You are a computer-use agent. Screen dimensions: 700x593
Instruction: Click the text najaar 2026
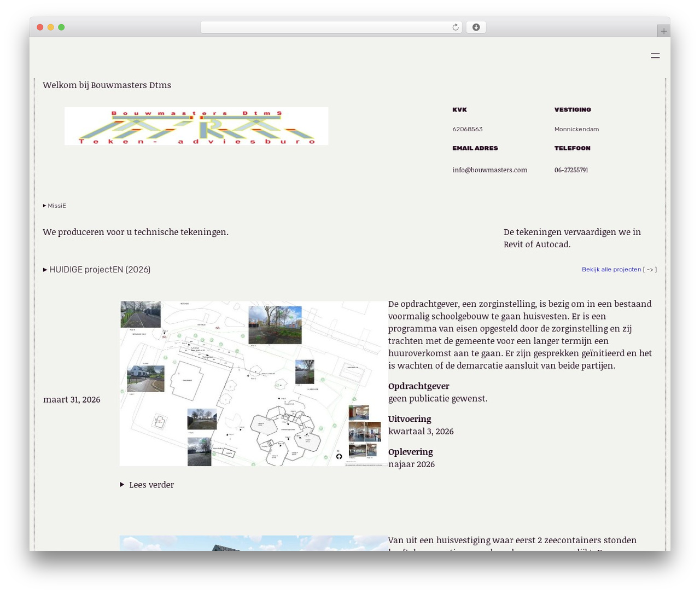(x=412, y=464)
